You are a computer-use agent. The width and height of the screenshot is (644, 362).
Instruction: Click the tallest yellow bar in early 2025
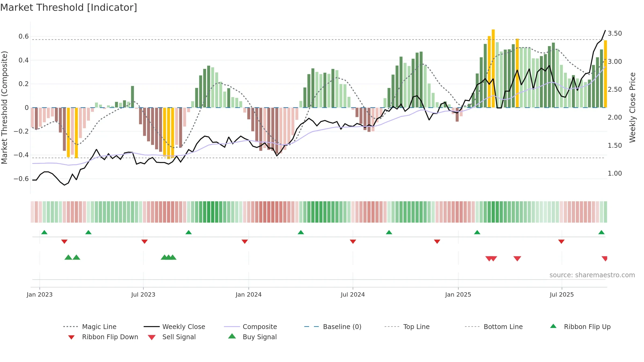(493, 68)
